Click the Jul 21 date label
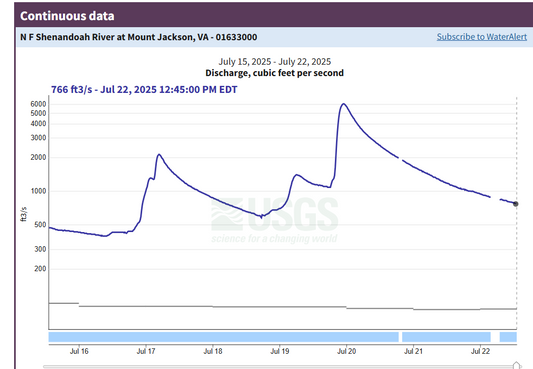This screenshot has height=369, width=533. coord(413,351)
